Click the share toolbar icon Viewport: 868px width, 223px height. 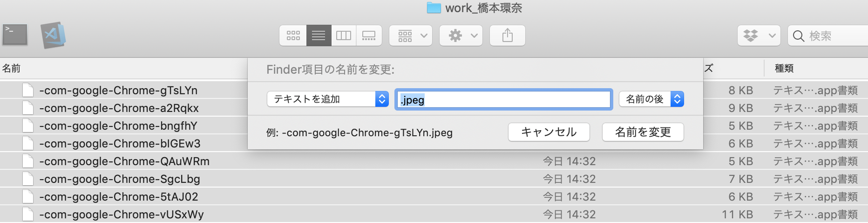(x=508, y=35)
